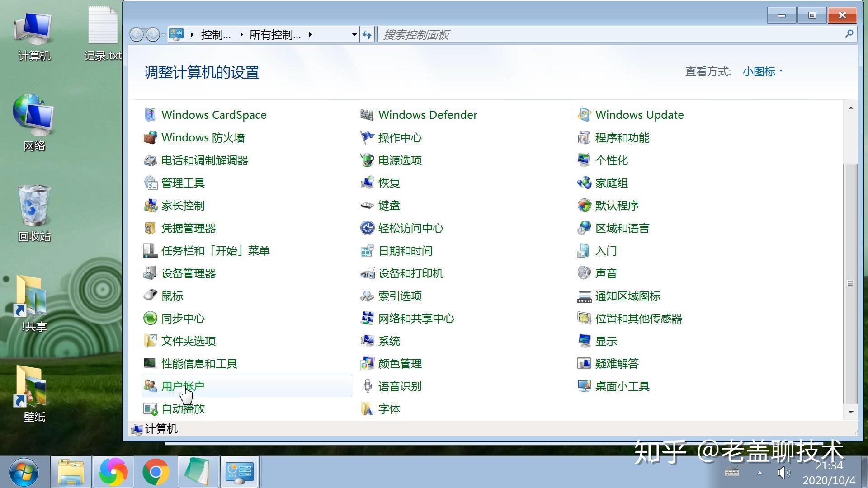Open the Windows Start button
The image size is (868, 488).
coord(24,472)
